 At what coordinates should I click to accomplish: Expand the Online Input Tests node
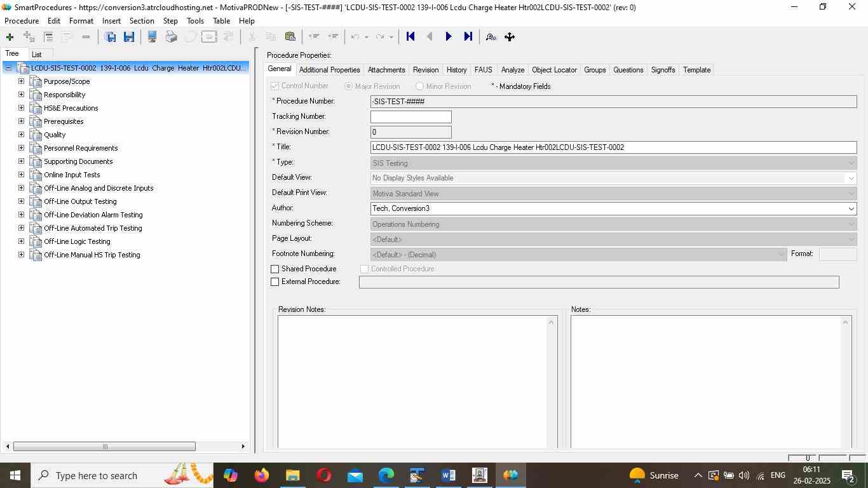21,175
